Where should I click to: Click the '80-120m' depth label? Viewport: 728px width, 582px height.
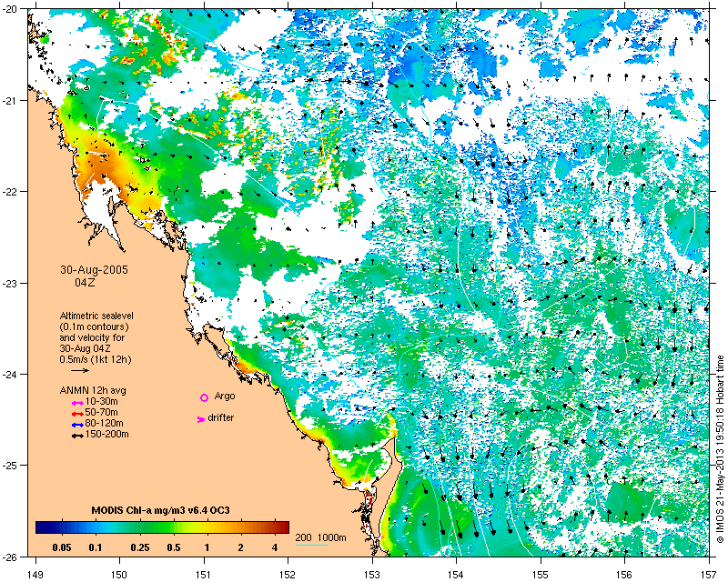click(105, 423)
